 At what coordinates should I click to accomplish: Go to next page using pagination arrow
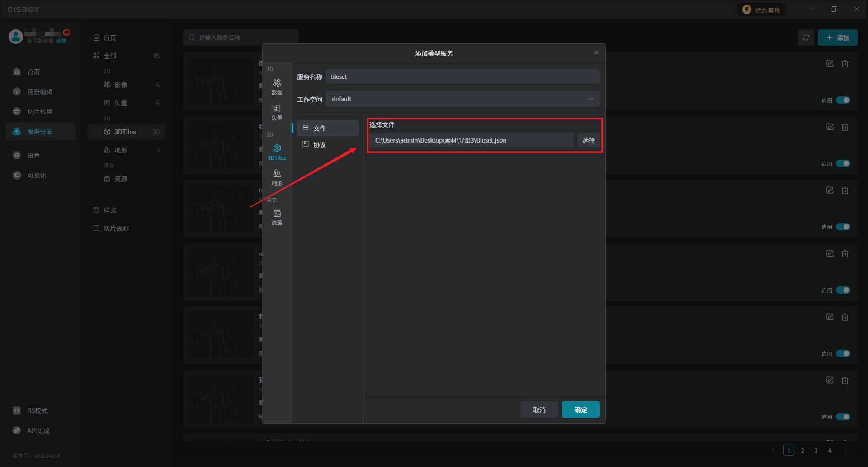[845, 450]
